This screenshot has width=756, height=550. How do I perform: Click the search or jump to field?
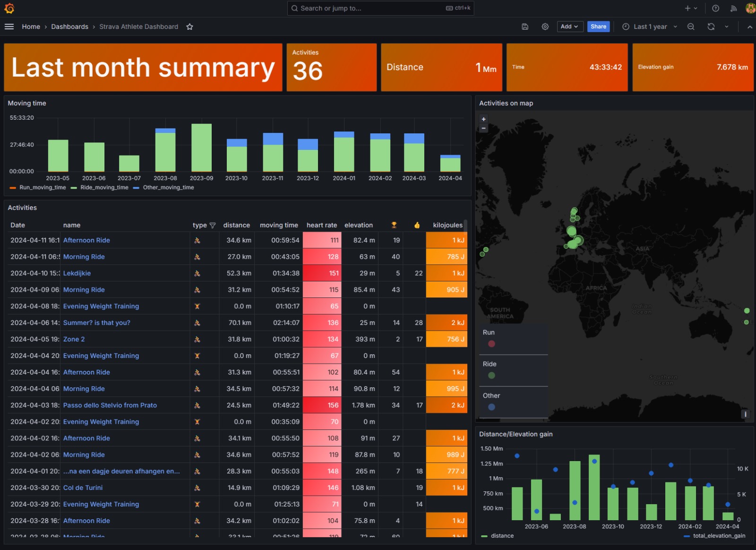click(x=380, y=8)
